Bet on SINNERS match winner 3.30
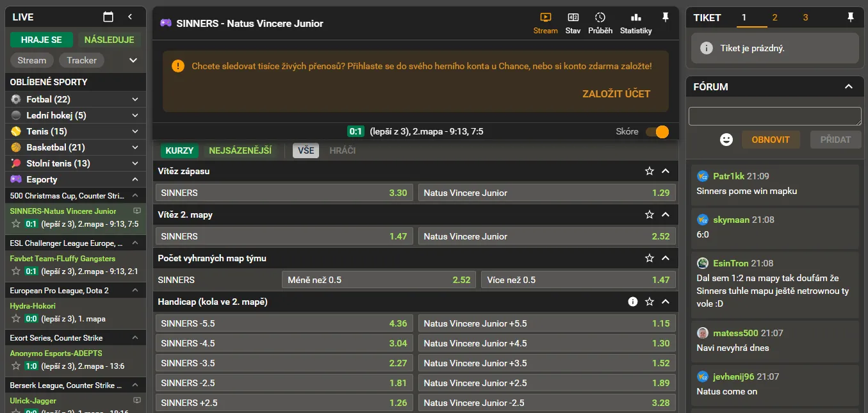Screen dimensions: 868x413 (284, 193)
